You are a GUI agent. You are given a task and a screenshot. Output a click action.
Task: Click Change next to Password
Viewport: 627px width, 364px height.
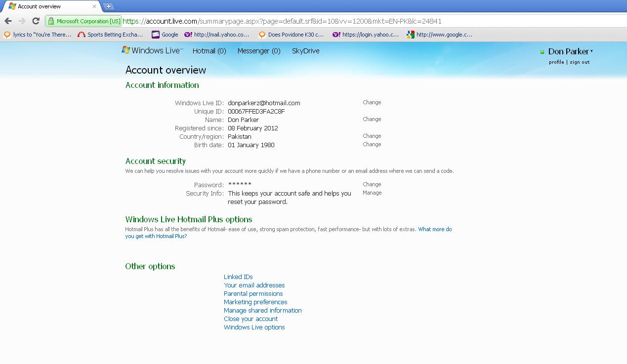pos(372,184)
